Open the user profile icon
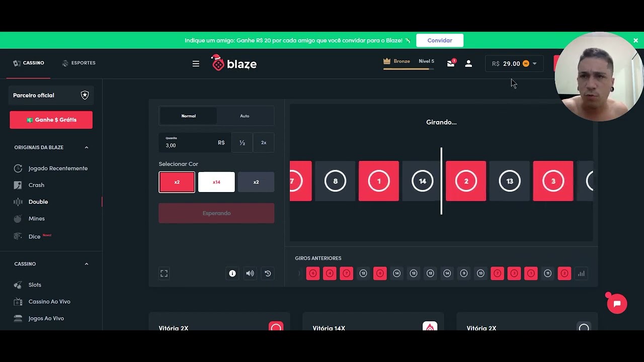The height and width of the screenshot is (362, 644). [x=468, y=64]
